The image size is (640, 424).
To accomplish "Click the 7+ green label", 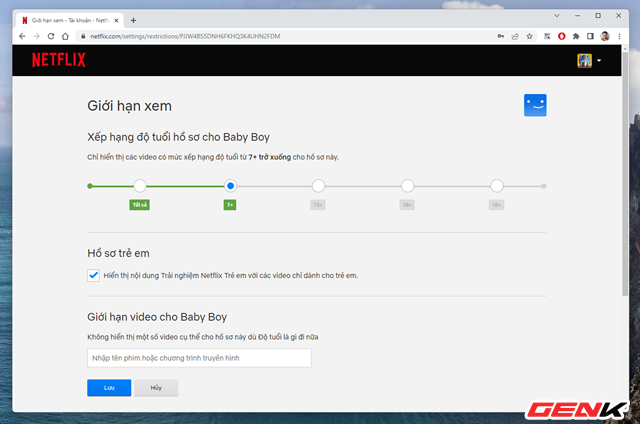I will (230, 205).
